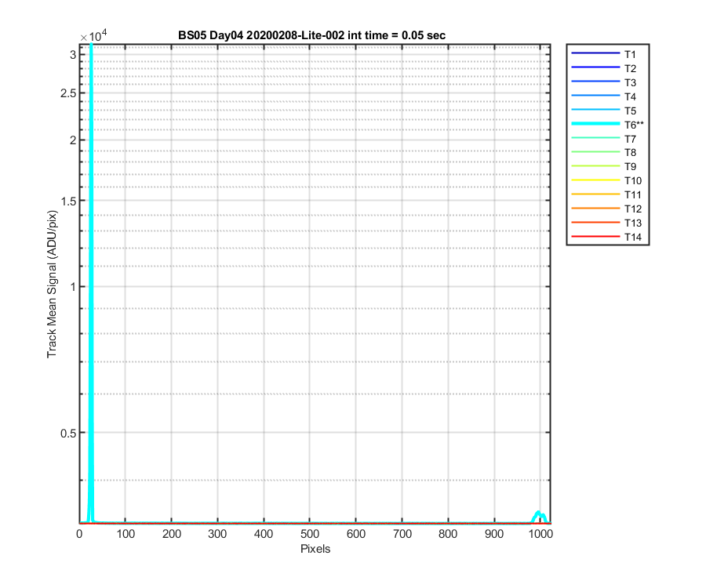Select the Pixels x-axis label
The height and width of the screenshot is (588, 706).
[315, 549]
